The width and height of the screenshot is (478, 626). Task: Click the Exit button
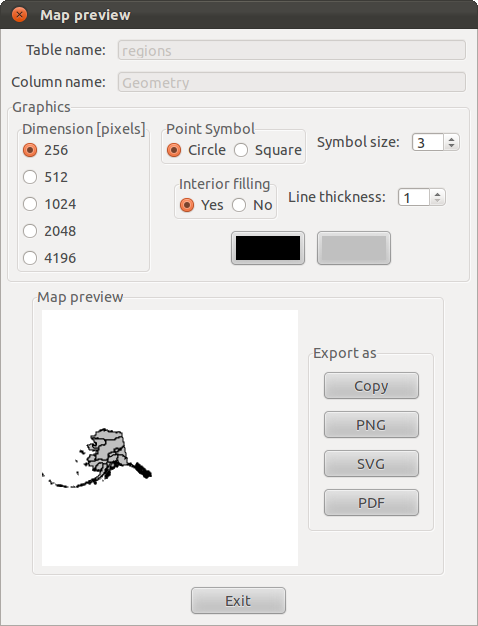click(238, 600)
